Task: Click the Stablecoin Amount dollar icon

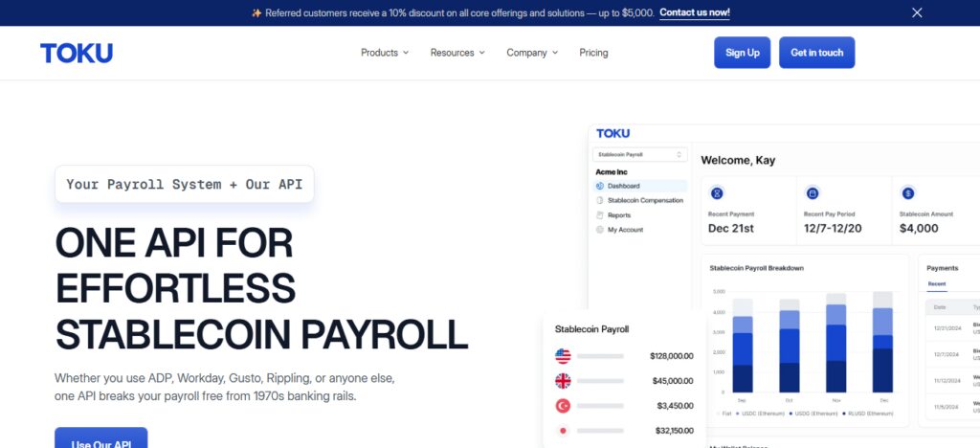Action: (x=908, y=193)
